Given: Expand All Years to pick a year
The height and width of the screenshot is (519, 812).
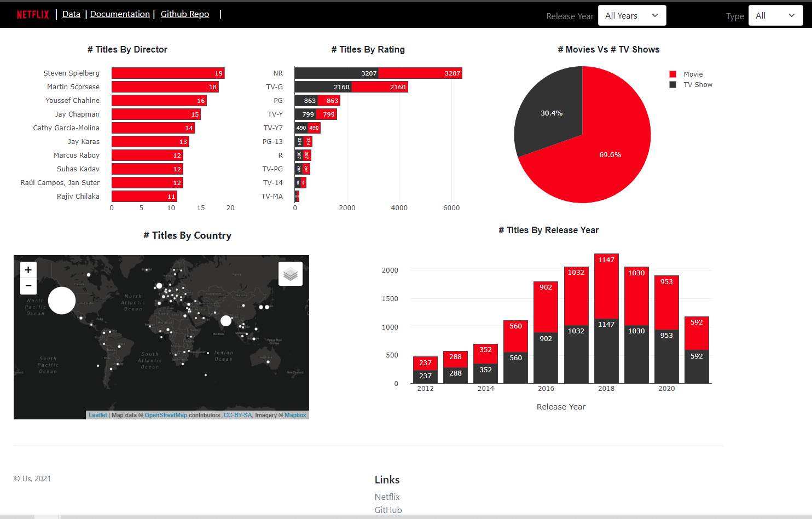Looking at the screenshot, I should point(632,15).
